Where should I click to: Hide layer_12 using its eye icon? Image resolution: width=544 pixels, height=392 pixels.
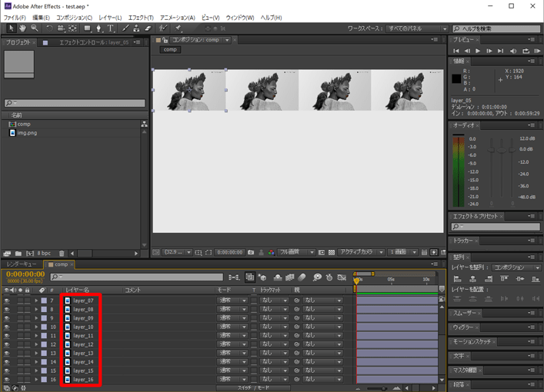[7, 344]
